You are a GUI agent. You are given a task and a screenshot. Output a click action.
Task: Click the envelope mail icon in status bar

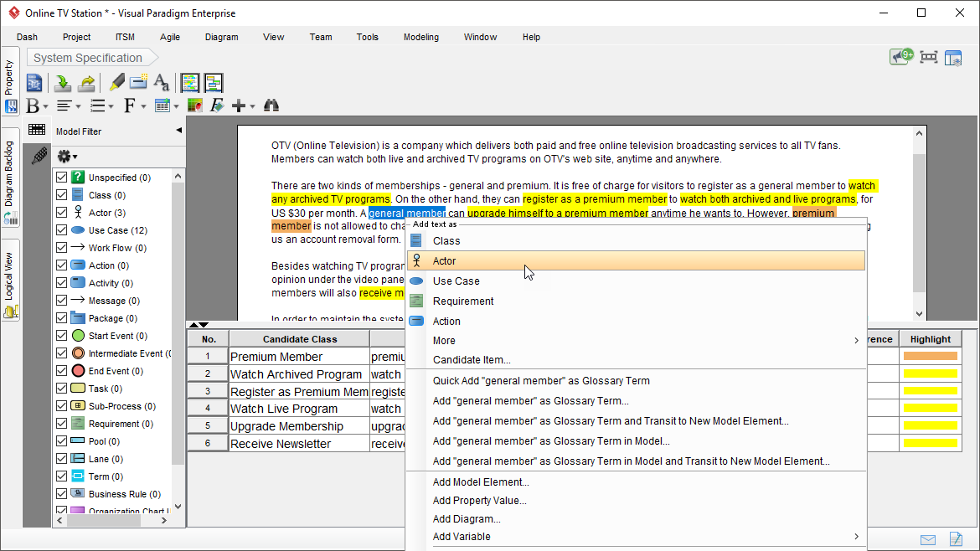click(928, 540)
